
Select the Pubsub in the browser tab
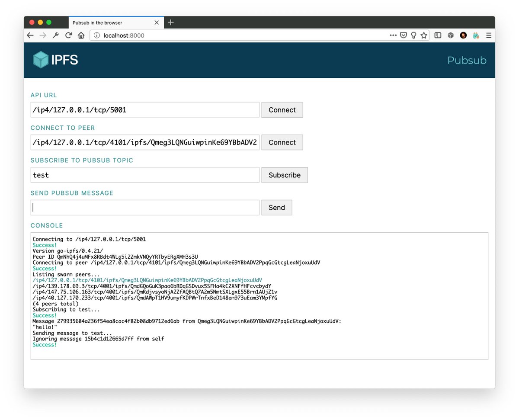click(115, 22)
